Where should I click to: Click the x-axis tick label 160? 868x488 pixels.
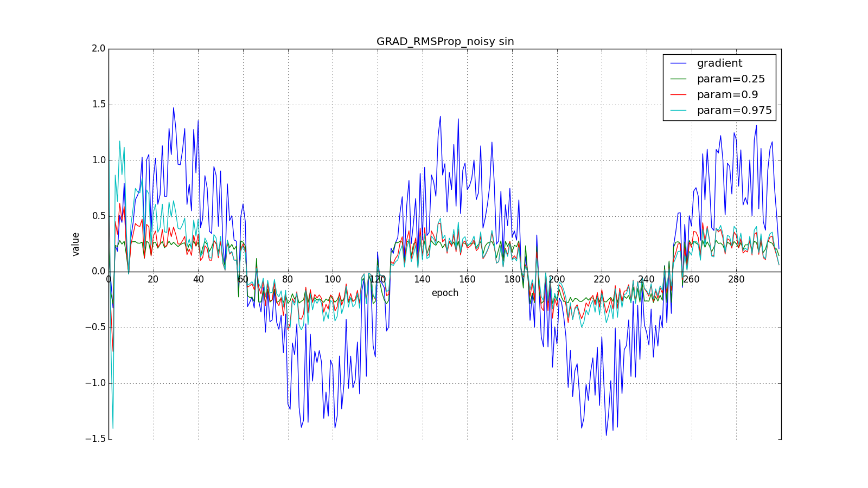tap(468, 280)
